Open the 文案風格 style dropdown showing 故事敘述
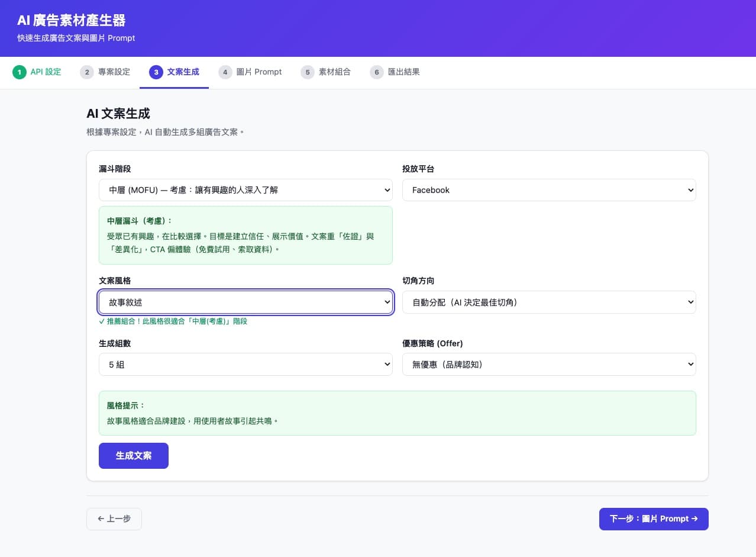Viewport: 756px width, 557px height. [x=245, y=302]
